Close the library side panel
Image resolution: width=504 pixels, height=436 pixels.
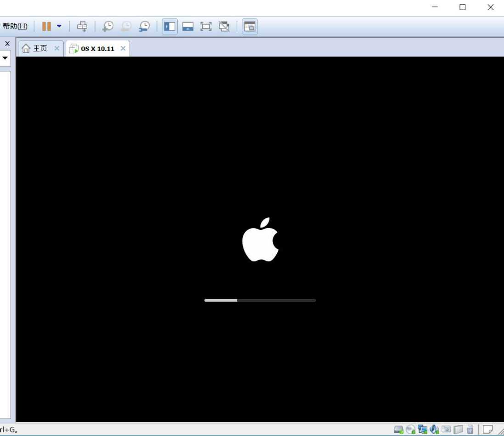click(7, 44)
